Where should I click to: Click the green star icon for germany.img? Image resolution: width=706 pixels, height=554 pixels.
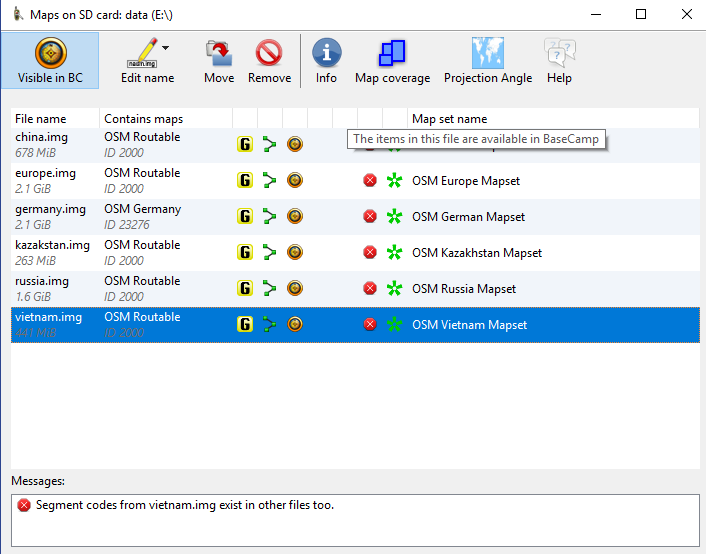[394, 217]
